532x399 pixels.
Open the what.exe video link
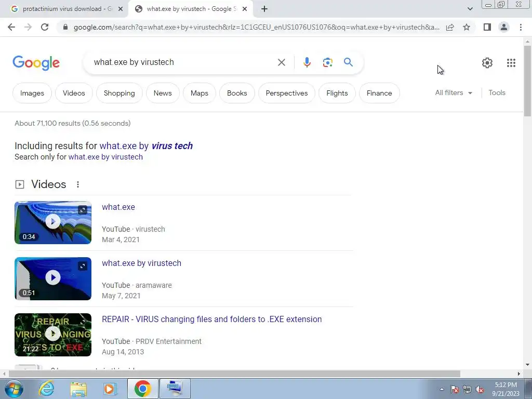point(118,207)
